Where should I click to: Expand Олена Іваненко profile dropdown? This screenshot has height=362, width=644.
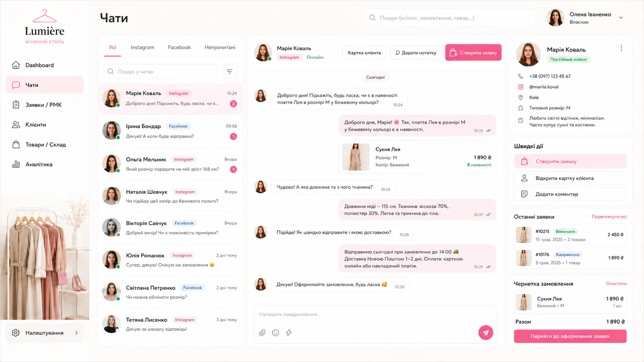(x=621, y=18)
